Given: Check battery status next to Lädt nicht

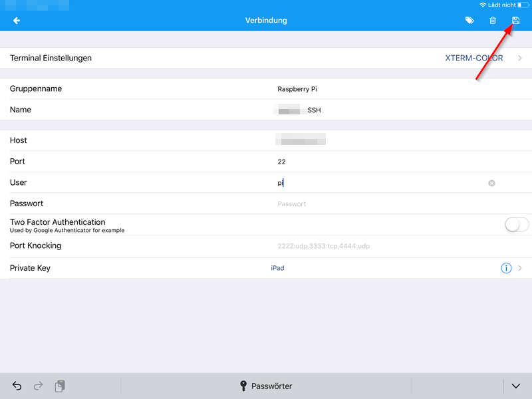Looking at the screenshot, I should point(522,5).
